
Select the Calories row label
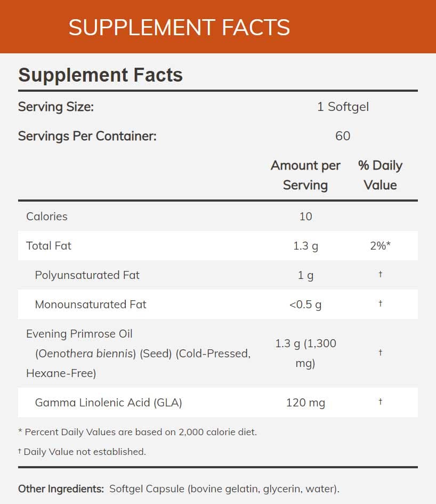[47, 217]
